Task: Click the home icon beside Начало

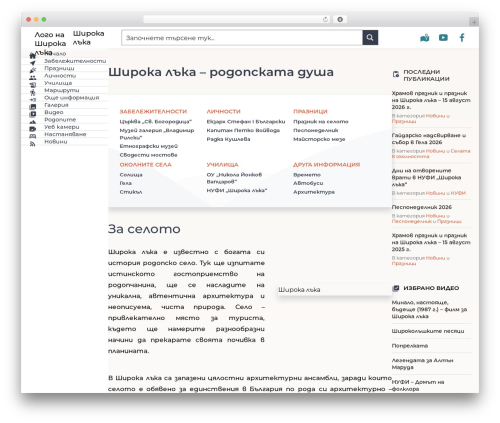Action: [x=32, y=56]
